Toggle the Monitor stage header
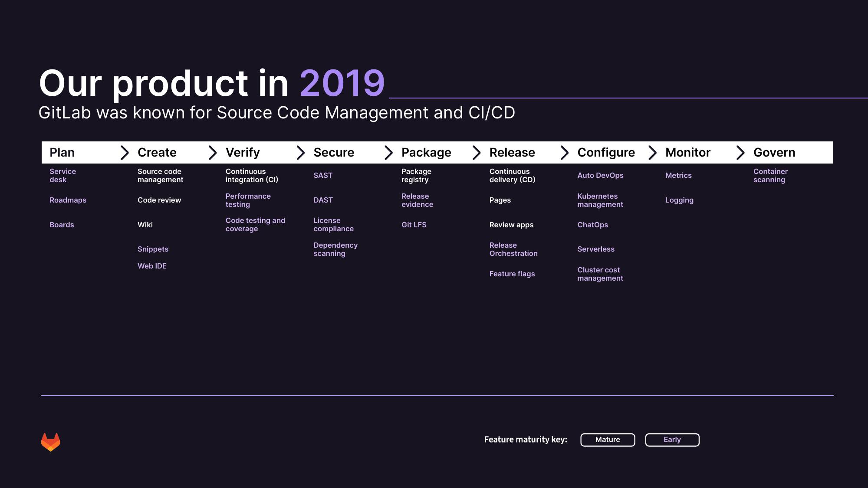Viewport: 868px width, 488px height. [x=688, y=152]
